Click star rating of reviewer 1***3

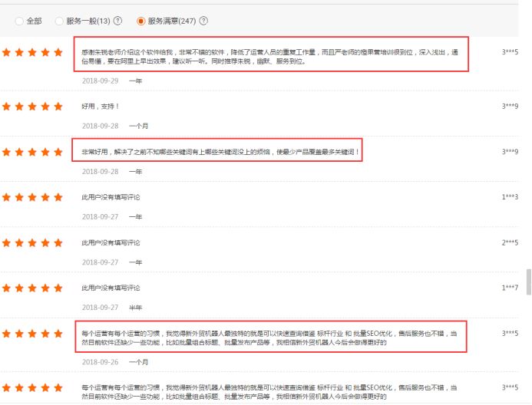pos(32,197)
